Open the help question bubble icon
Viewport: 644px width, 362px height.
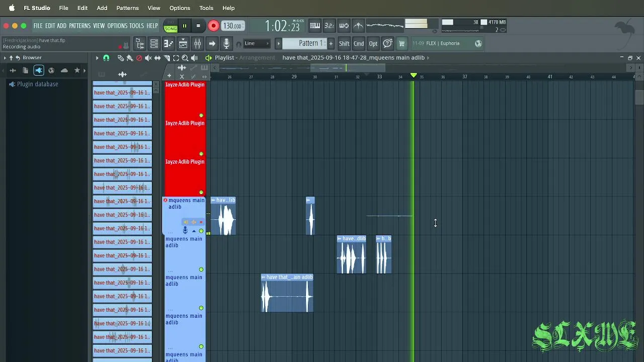387,44
